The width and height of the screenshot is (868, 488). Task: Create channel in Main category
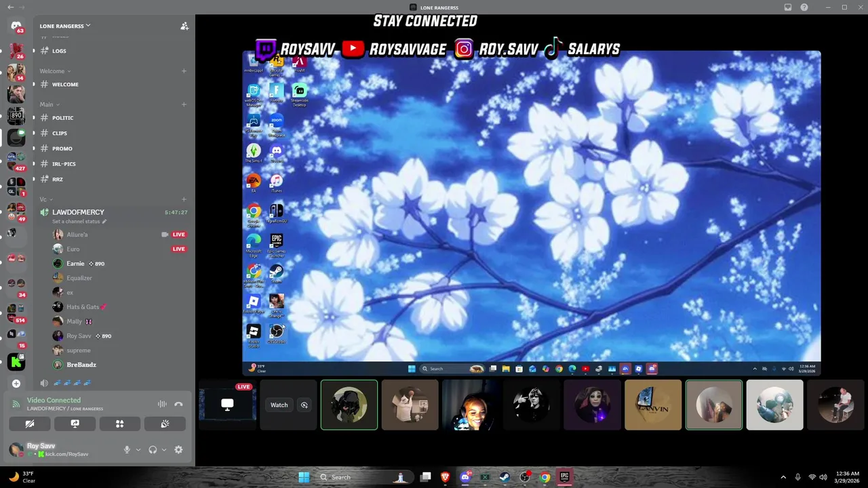pos(184,104)
